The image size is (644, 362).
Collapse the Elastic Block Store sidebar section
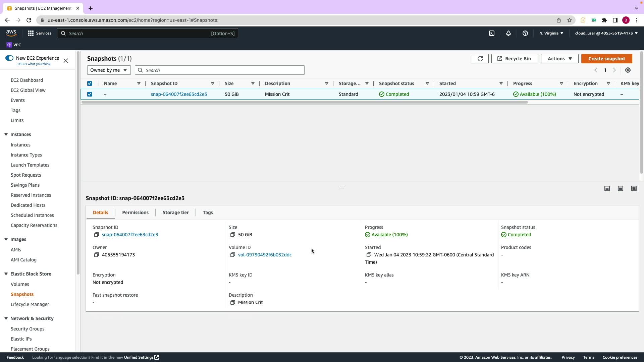tap(6, 274)
